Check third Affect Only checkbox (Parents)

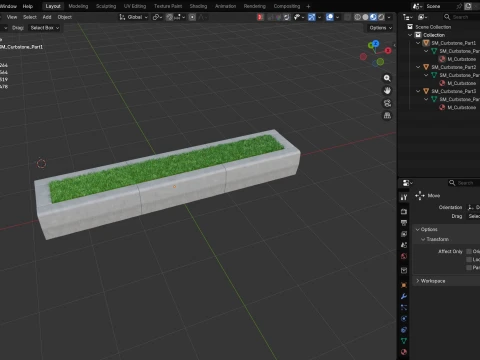(469, 267)
